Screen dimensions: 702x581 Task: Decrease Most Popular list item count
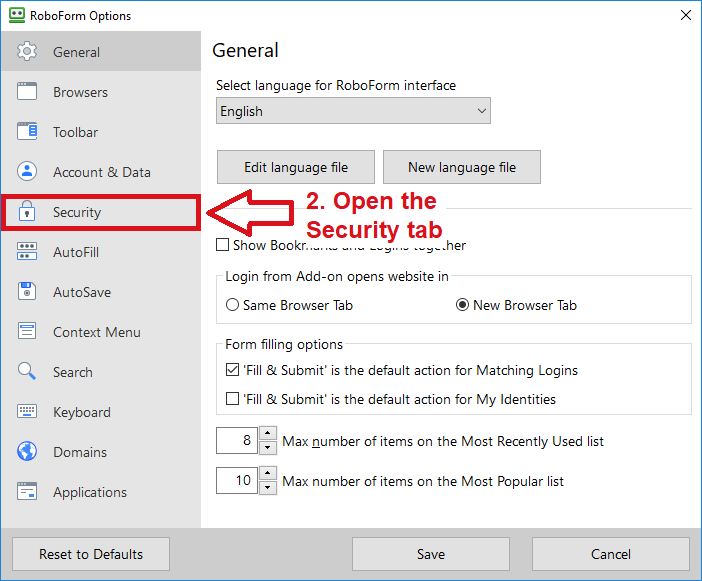(268, 488)
